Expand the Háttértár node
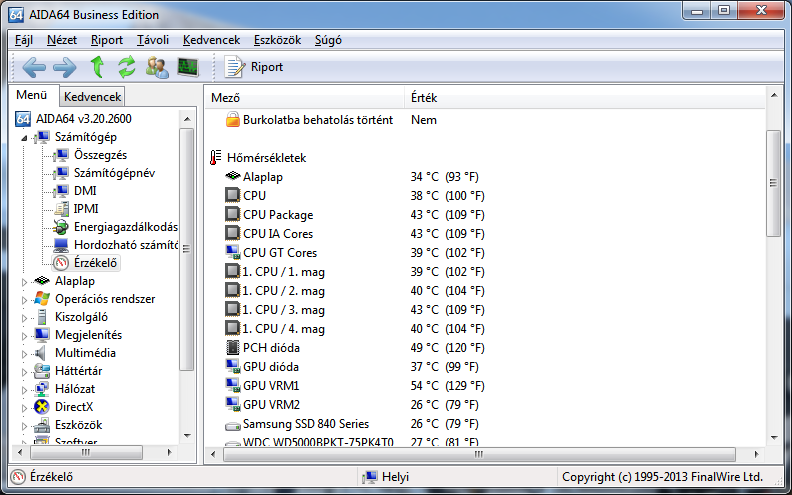The image size is (792, 495). click(x=24, y=372)
